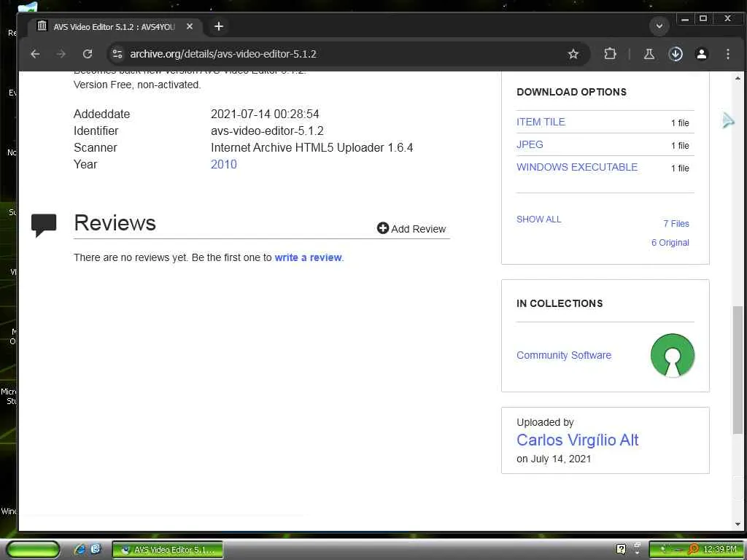Open Community Software collection link
747x560 pixels.
tap(564, 355)
